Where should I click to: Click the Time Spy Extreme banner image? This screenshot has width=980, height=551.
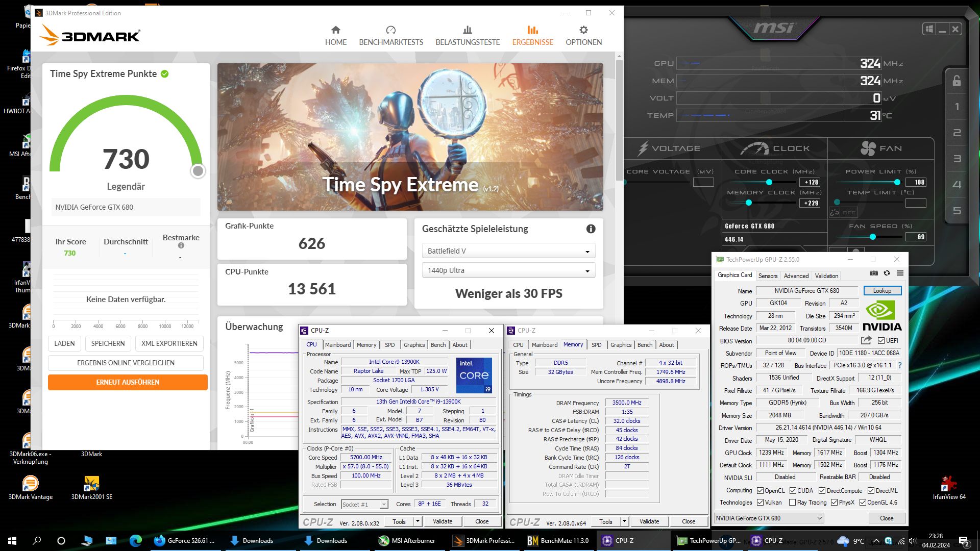pos(410,137)
